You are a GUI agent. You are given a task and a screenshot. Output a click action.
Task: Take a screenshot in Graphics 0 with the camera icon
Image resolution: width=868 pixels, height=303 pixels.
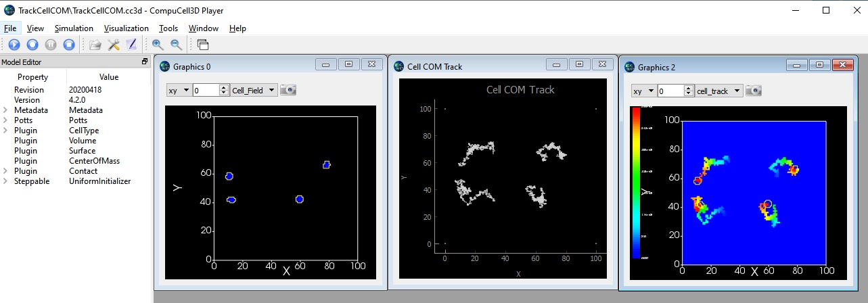[x=288, y=90]
